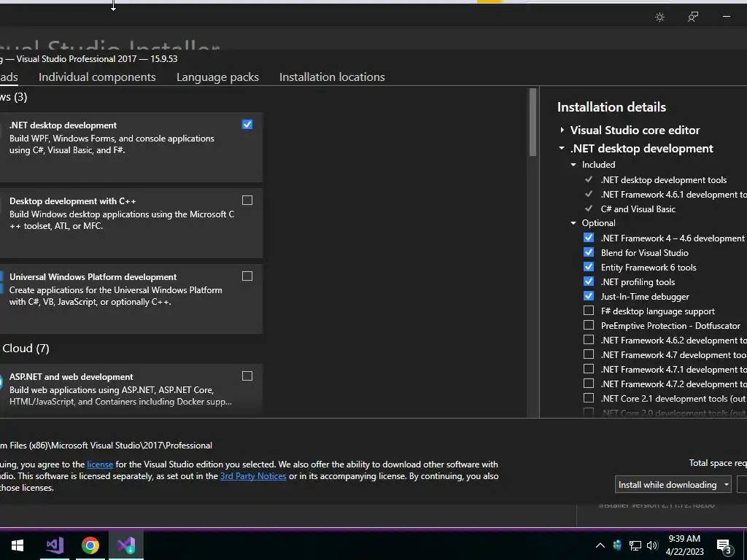Click the .NET desktop development tools entry

click(664, 180)
